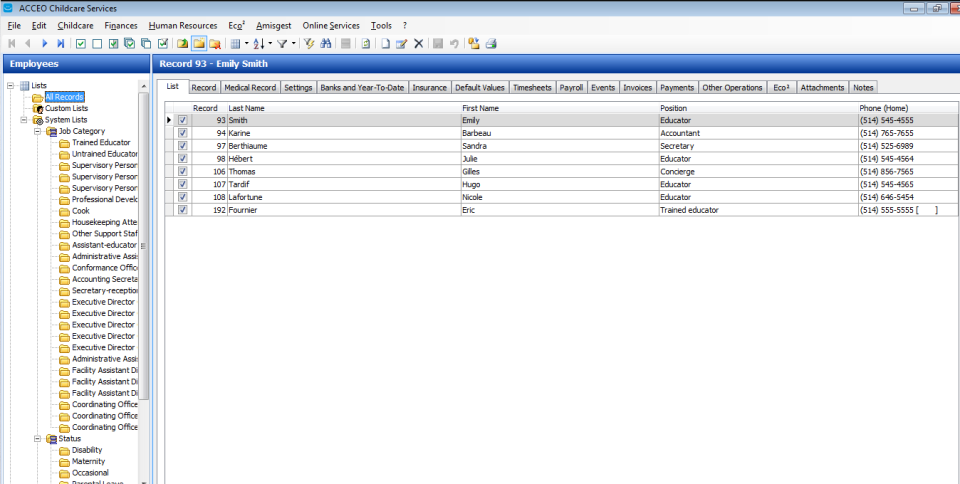This screenshot has height=484, width=960.
Task: Click the uncheck record empty box icon
Action: (x=97, y=43)
